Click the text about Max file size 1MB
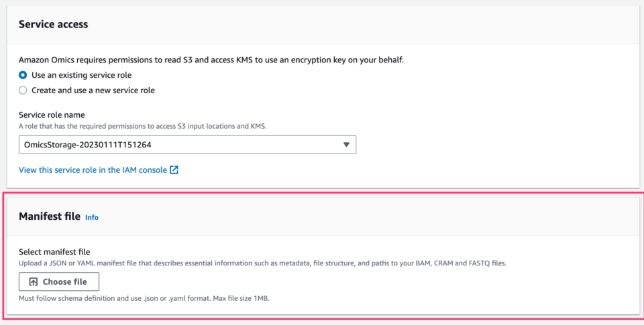Image resolution: width=644 pixels, height=325 pixels. 144,298
